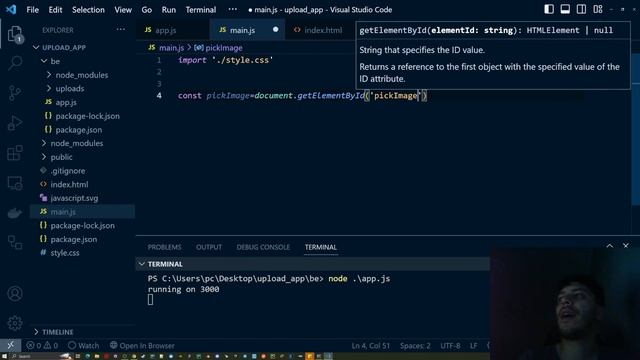Change encoding via UTF-8 indicator

(450, 345)
